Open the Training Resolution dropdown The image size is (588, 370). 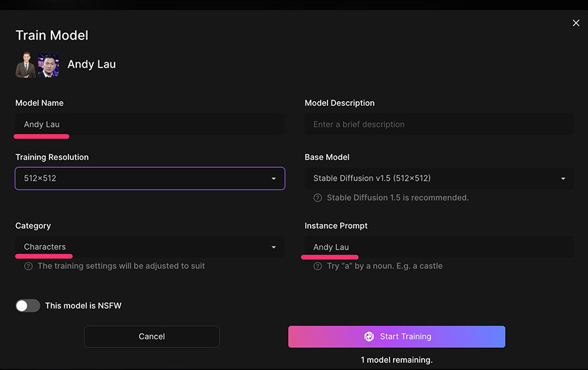(x=150, y=179)
